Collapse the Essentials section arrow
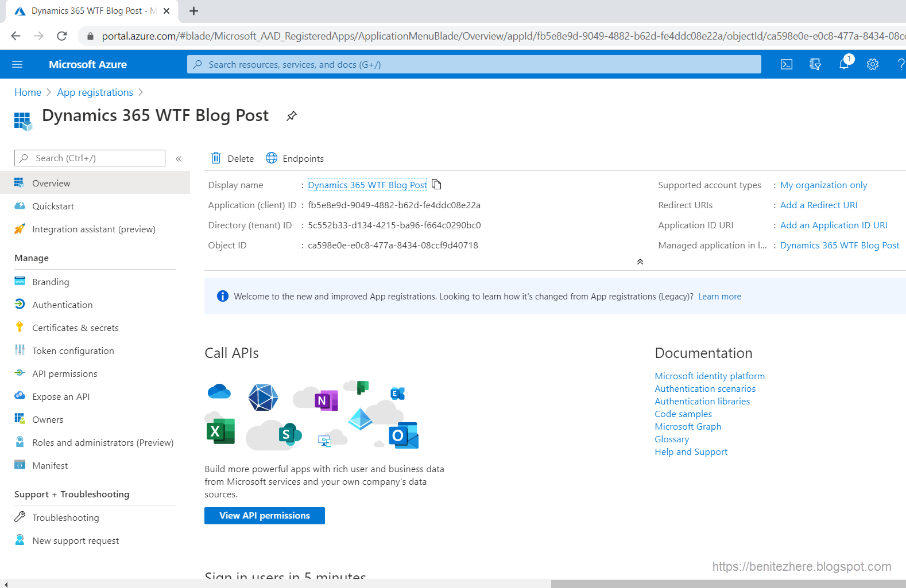906x588 pixels. [640, 262]
